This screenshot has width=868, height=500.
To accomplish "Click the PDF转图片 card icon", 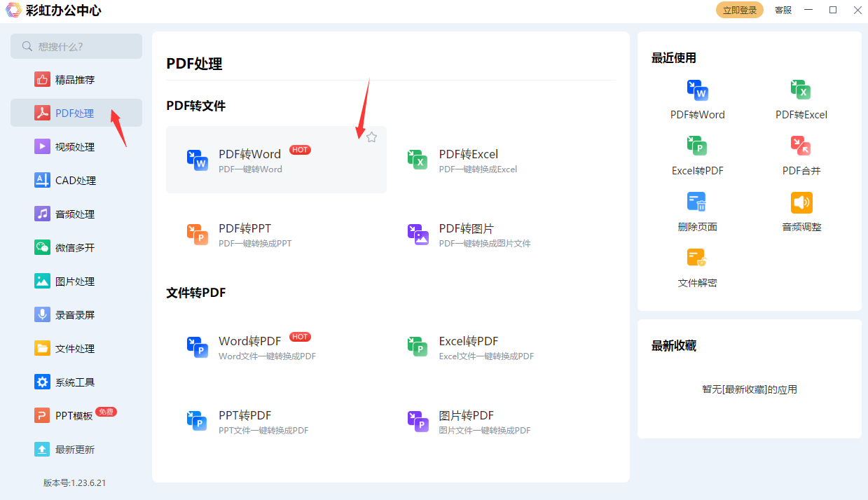I will tap(418, 235).
